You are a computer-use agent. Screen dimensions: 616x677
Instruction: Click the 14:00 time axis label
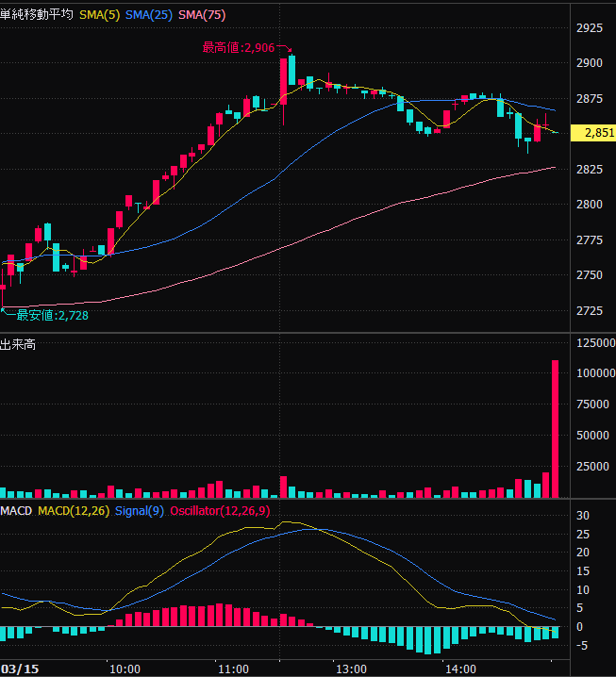[x=460, y=669]
